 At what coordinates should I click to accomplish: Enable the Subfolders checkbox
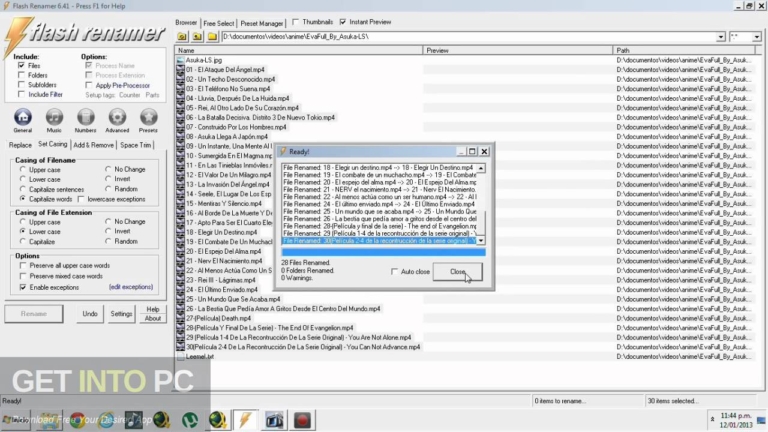coord(21,85)
